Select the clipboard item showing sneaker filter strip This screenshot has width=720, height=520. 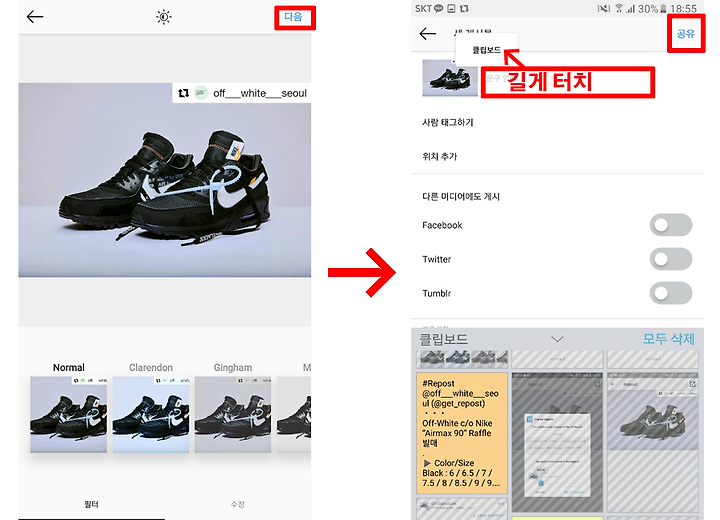462,359
